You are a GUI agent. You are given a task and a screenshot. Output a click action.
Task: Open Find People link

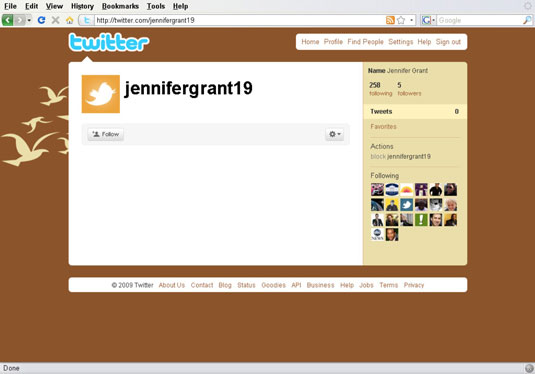click(x=365, y=42)
